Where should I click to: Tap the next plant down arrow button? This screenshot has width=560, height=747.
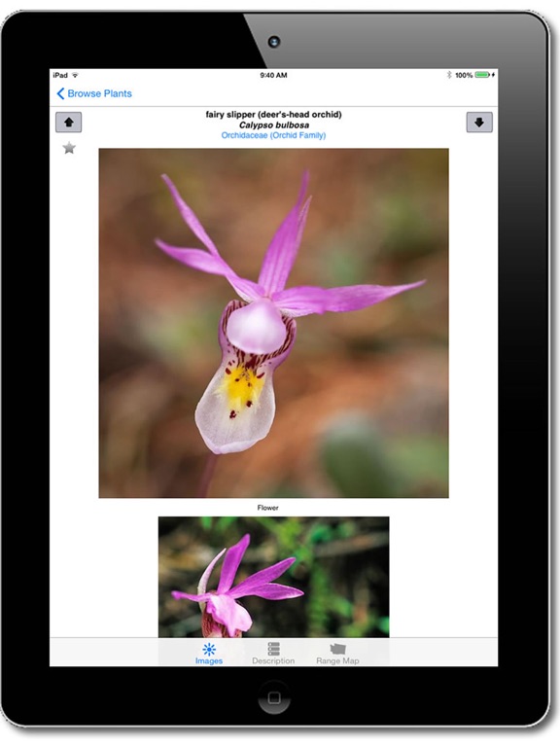(x=479, y=123)
